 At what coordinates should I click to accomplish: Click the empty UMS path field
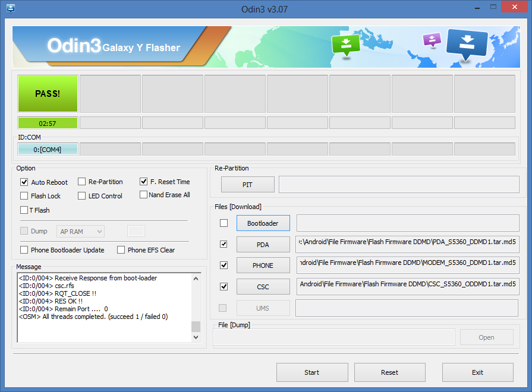(407, 308)
